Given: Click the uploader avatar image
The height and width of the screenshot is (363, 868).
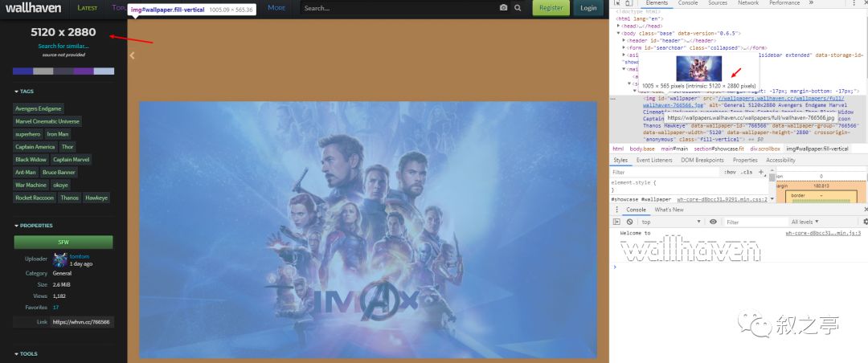Looking at the screenshot, I should tap(60, 259).
